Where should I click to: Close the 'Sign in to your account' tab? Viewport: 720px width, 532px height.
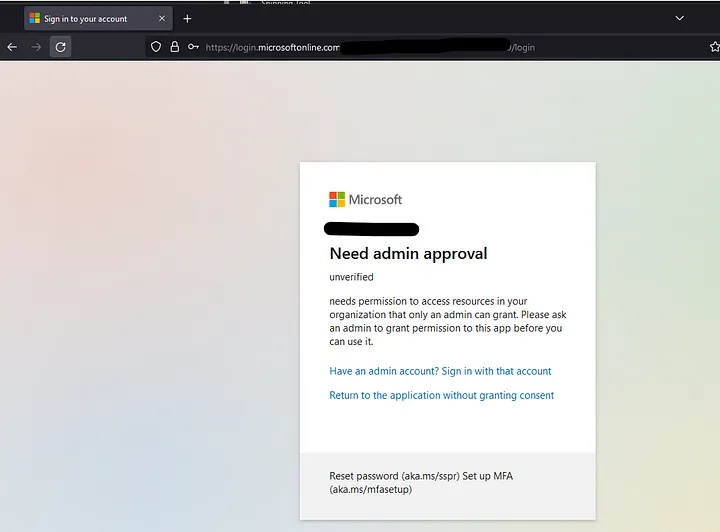pyautogui.click(x=162, y=18)
